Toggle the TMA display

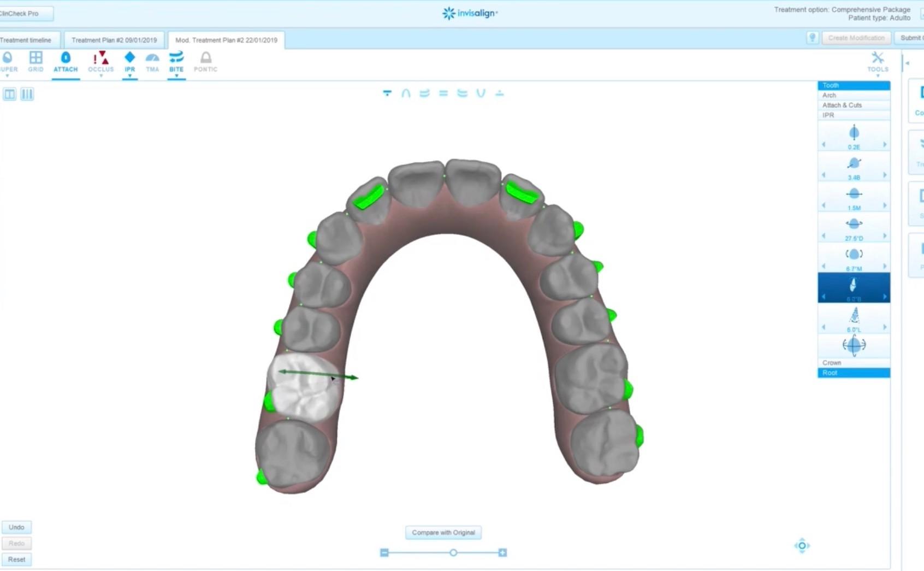[x=152, y=62]
